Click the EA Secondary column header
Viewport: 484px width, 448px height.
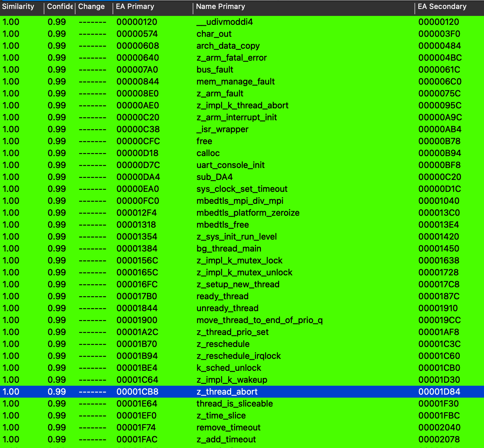point(442,7)
